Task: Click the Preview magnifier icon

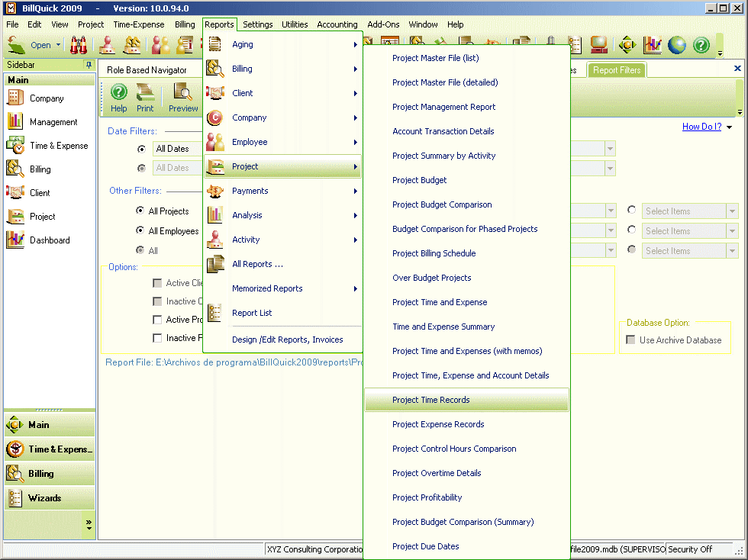Action: 182,92
